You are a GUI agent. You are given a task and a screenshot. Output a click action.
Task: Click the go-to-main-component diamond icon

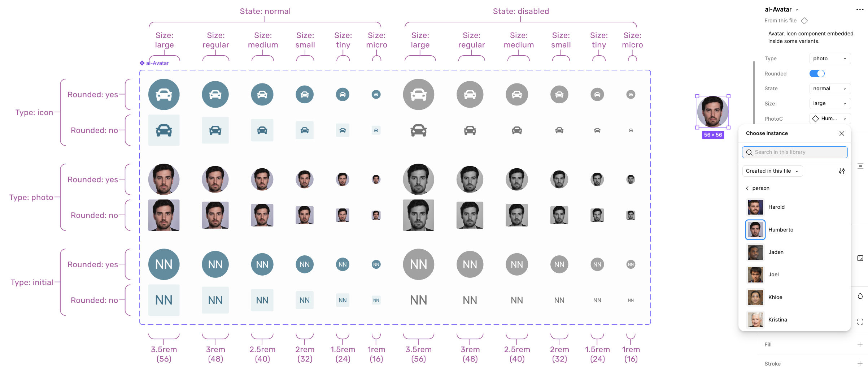[x=804, y=21]
